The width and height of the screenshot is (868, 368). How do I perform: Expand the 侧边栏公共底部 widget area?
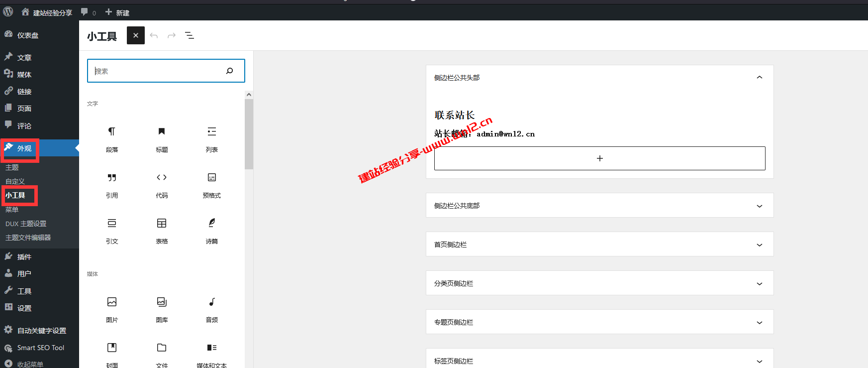pyautogui.click(x=599, y=206)
